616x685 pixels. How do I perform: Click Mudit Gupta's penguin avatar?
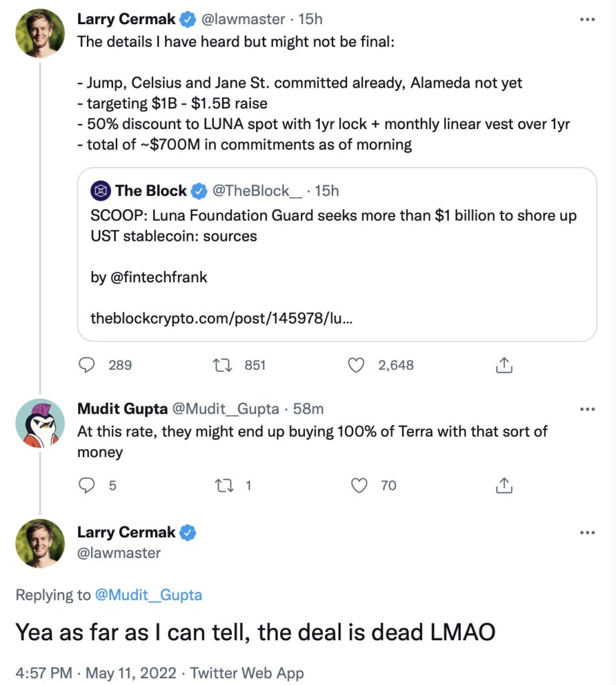tap(40, 423)
